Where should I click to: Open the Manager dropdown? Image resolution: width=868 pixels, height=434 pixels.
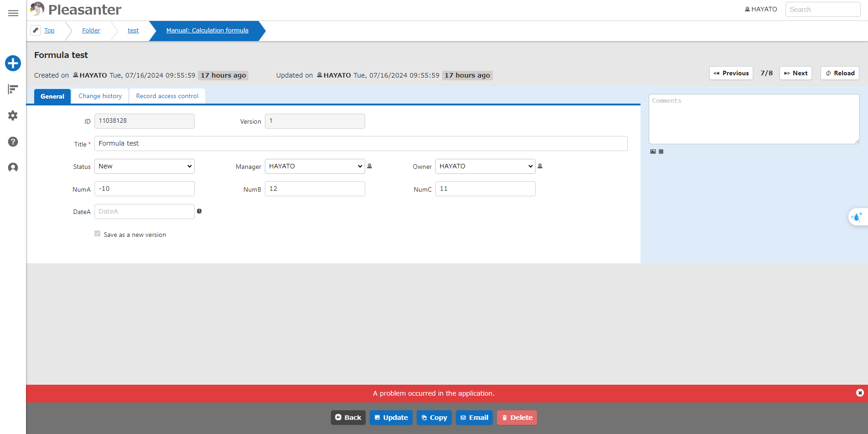[315, 166]
